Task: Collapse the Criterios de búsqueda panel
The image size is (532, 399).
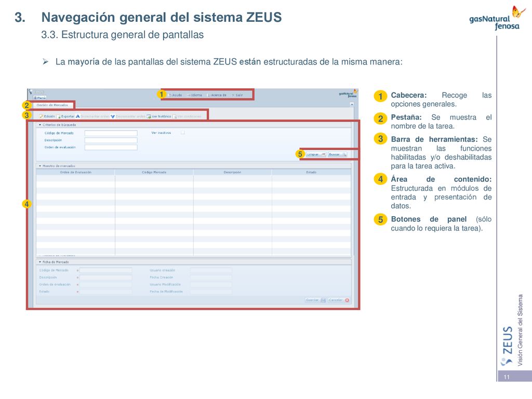Action: (x=39, y=125)
